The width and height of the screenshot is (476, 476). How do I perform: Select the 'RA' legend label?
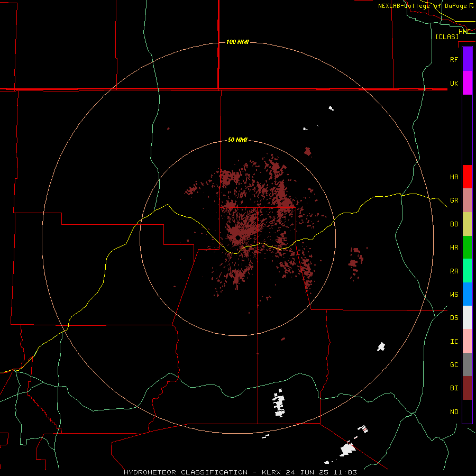tap(454, 271)
